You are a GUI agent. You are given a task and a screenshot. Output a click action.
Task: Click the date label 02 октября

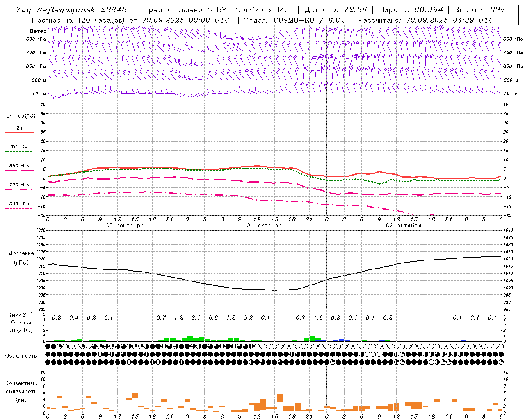[404, 226]
